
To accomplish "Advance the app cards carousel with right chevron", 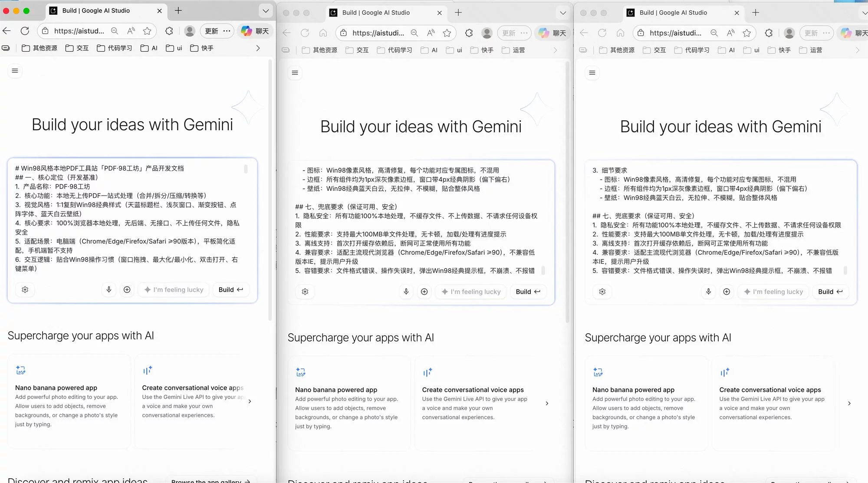I will tap(250, 401).
